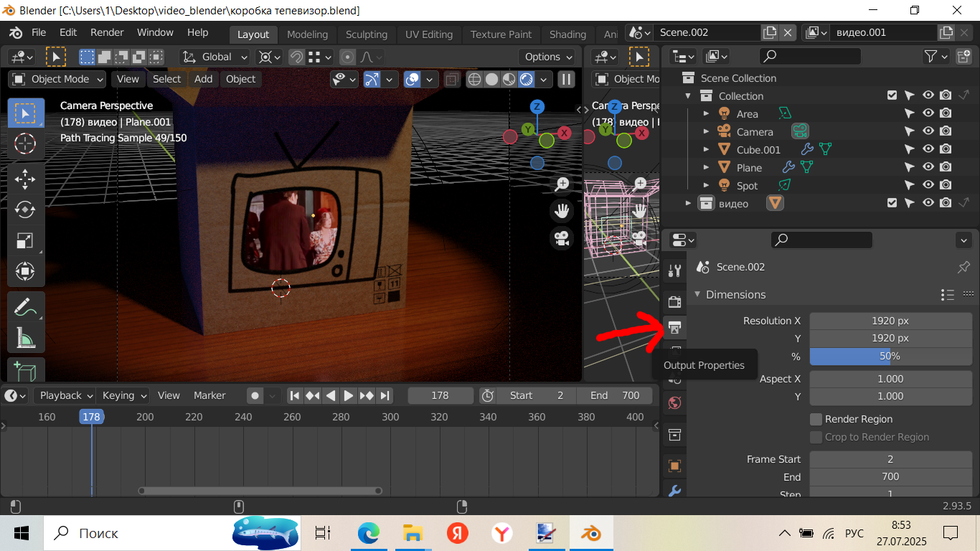Image resolution: width=980 pixels, height=551 pixels.
Task: Open the Render menu
Action: pos(107,33)
